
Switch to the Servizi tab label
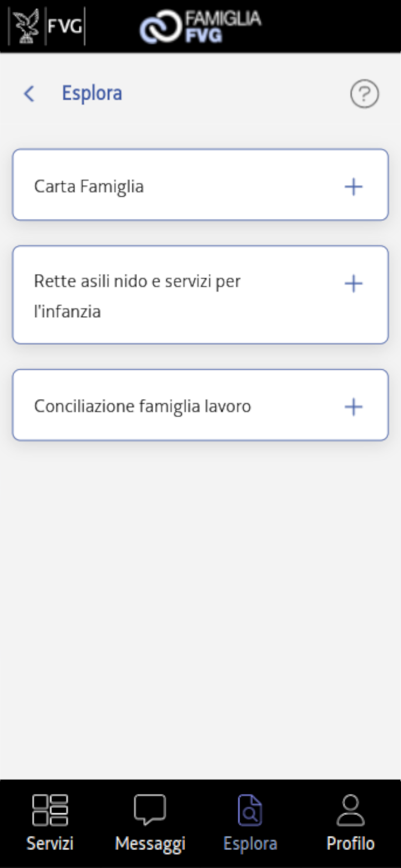tap(50, 844)
